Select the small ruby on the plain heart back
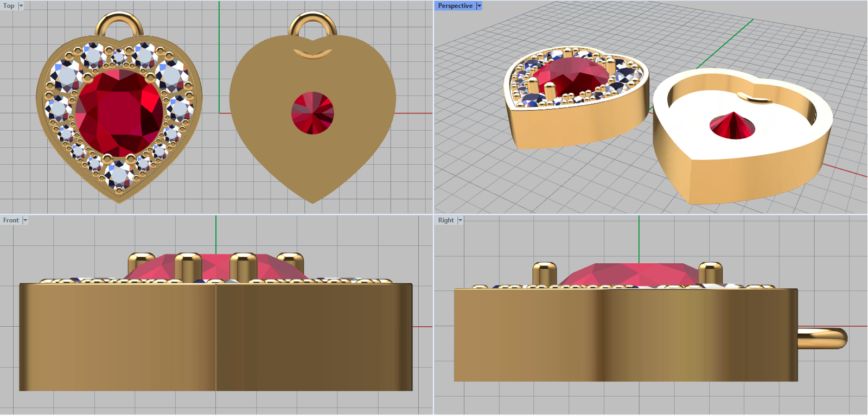Screen dimensions: 868x419 click(312, 113)
